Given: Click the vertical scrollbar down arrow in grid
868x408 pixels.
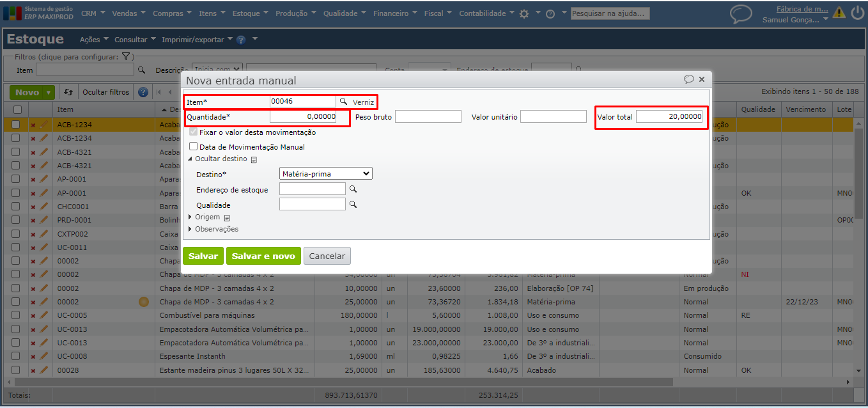Looking at the screenshot, I should coord(859,371).
